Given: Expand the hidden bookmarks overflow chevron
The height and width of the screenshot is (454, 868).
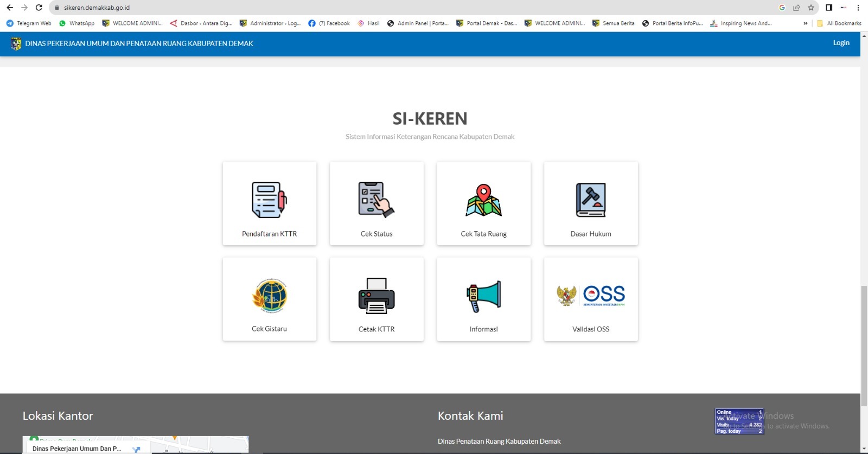Looking at the screenshot, I should pos(805,23).
